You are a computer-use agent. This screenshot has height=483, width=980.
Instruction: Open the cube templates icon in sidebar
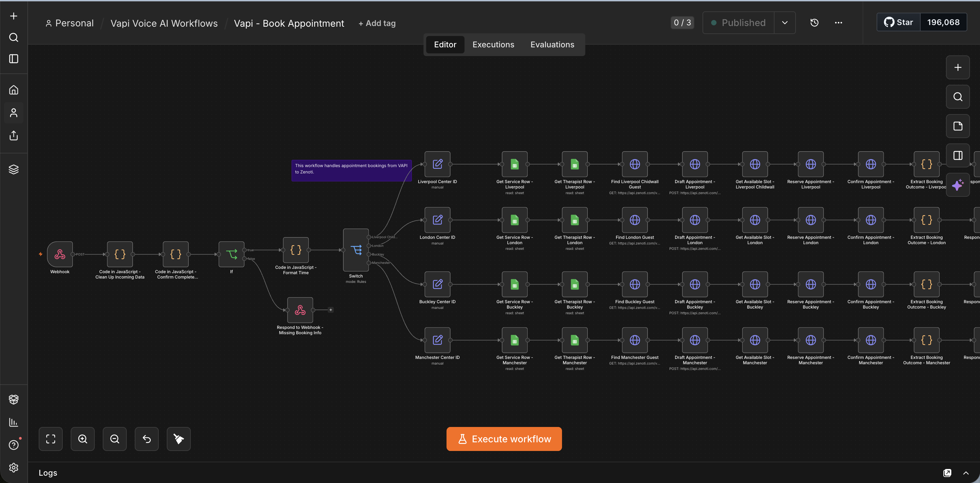click(14, 399)
